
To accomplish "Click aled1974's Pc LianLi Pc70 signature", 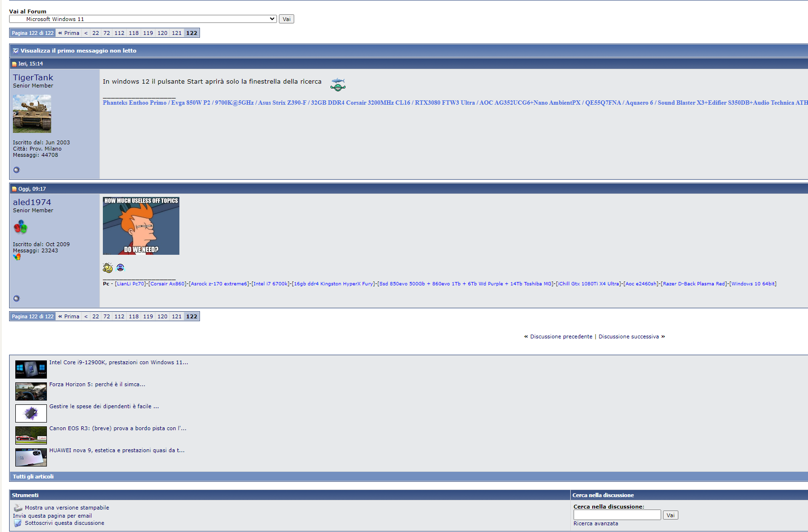I will tap(440, 284).
